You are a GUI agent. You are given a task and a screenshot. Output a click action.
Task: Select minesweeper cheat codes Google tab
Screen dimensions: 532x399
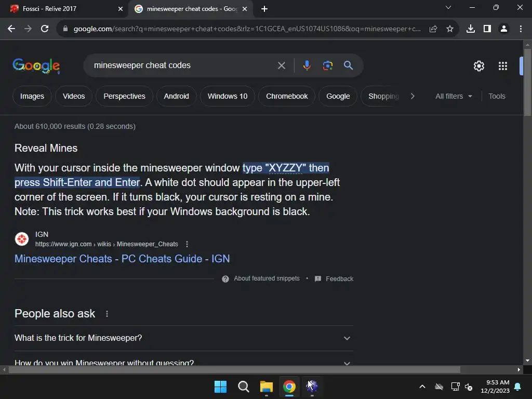click(191, 9)
